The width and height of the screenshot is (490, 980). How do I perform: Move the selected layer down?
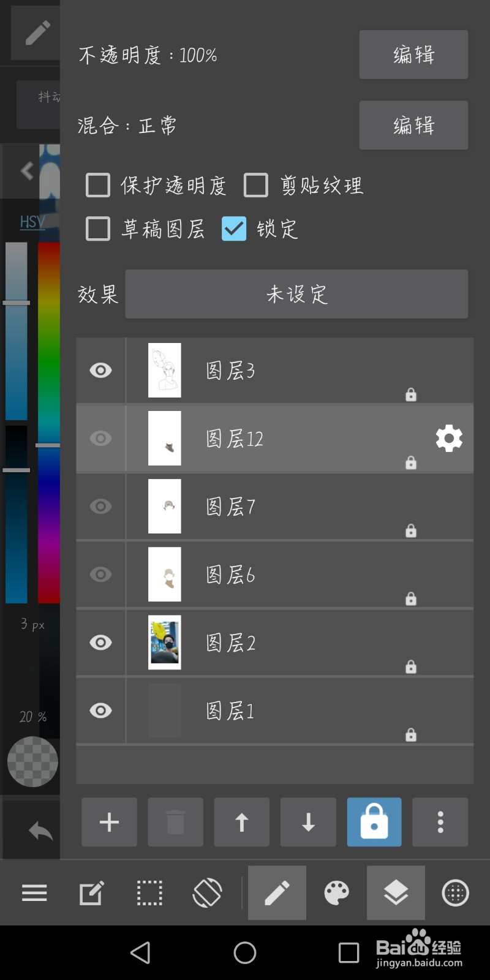click(x=307, y=822)
